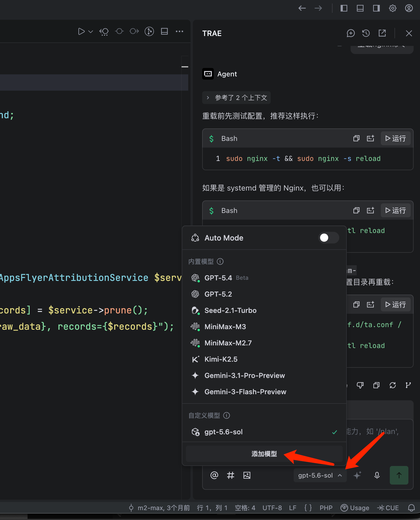Open more editor actions ellipsis
Image resolution: width=420 pixels, height=520 pixels.
coord(180,31)
